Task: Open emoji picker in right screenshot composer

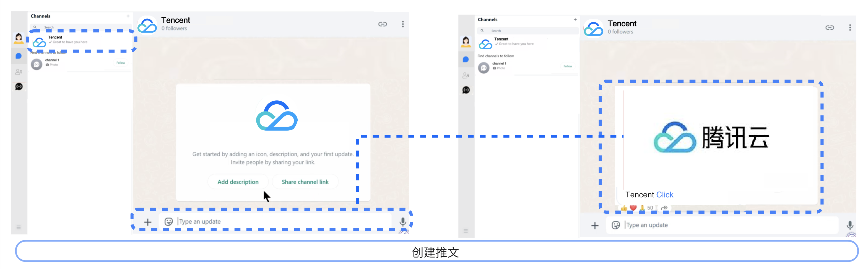Action: (x=616, y=225)
